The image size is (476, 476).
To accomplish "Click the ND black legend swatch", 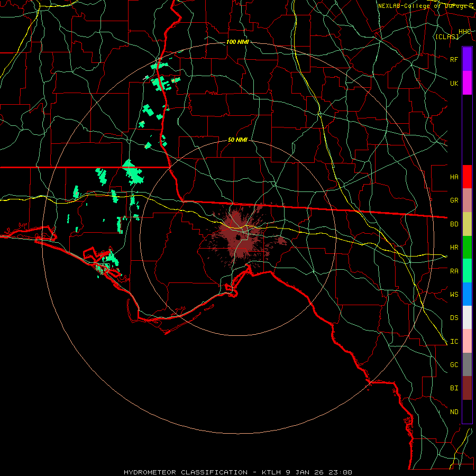I will pyautogui.click(x=467, y=411).
